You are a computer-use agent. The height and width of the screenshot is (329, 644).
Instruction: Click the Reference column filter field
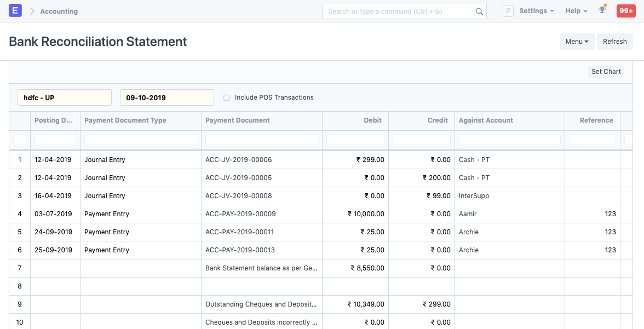(x=592, y=140)
